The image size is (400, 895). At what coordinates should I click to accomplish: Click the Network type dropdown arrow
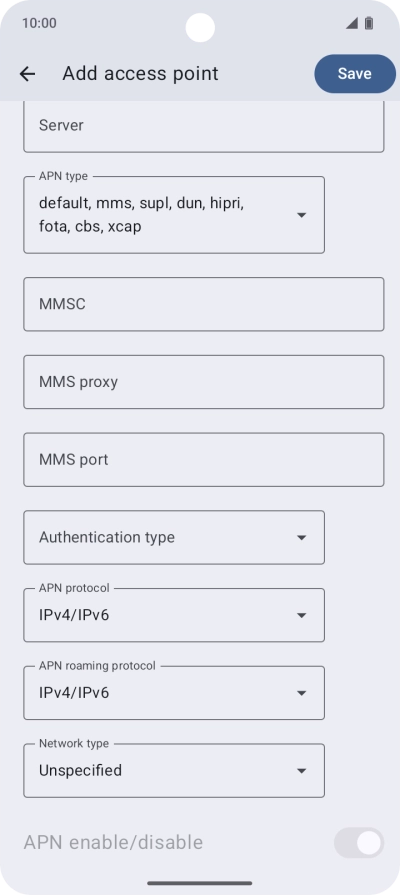tap(302, 771)
